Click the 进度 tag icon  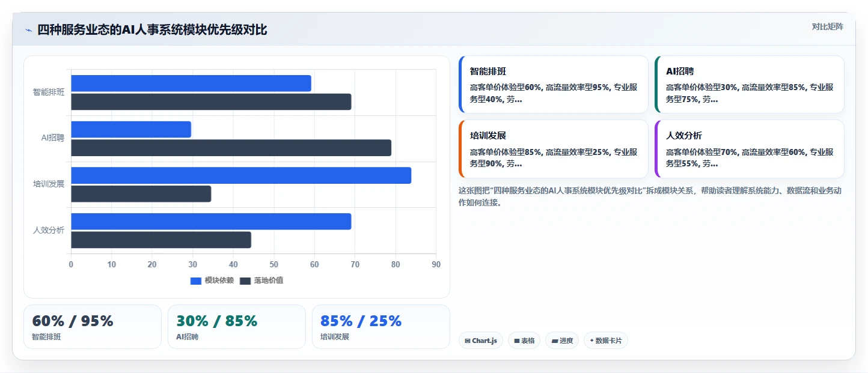555,341
